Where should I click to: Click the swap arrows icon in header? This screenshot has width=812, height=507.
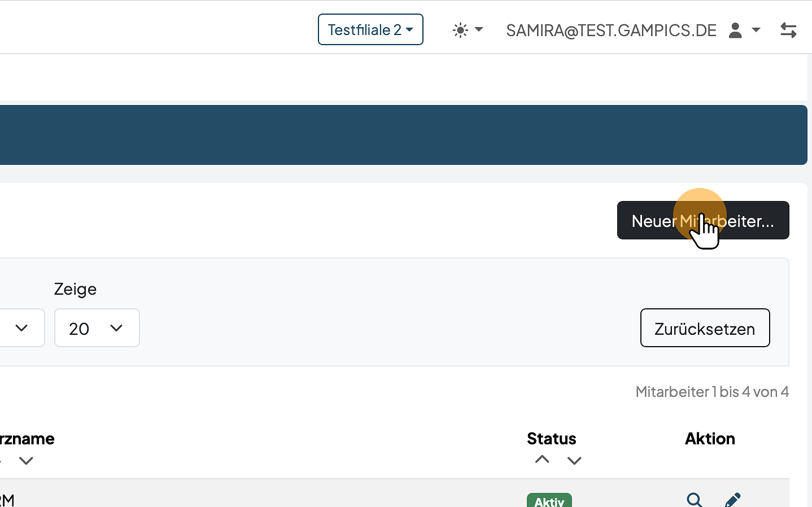[x=788, y=30]
